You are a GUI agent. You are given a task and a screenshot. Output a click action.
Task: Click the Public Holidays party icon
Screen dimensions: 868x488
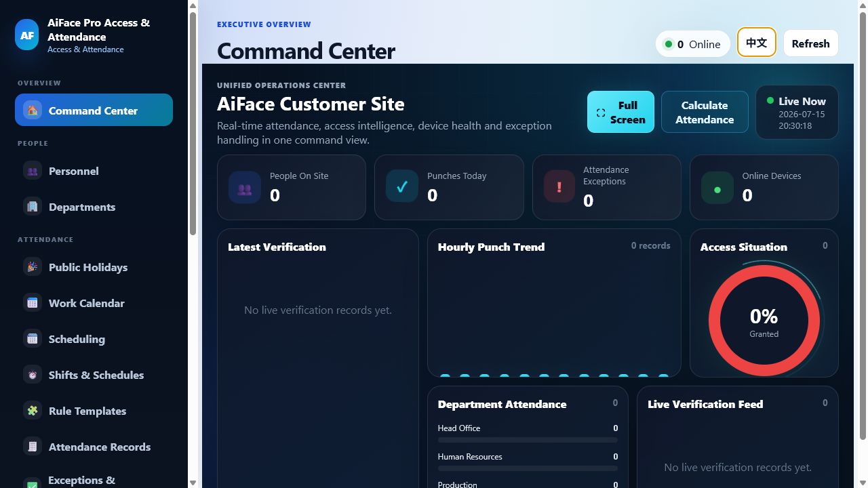point(33,267)
